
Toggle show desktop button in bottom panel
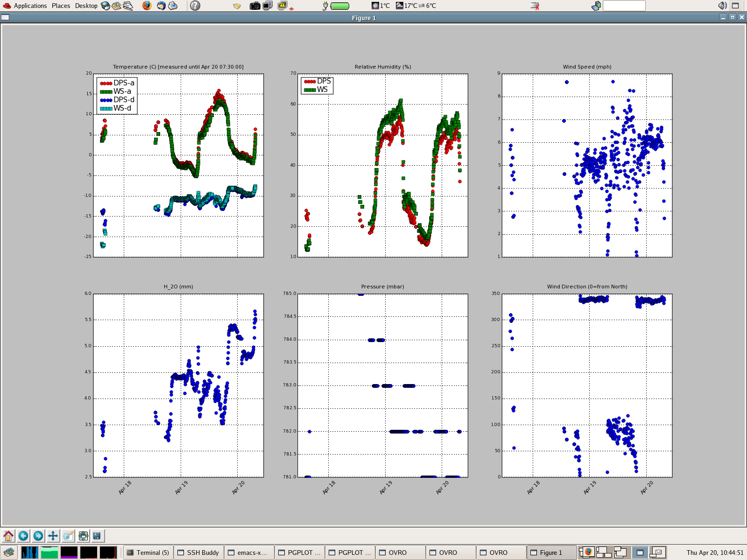(9, 553)
